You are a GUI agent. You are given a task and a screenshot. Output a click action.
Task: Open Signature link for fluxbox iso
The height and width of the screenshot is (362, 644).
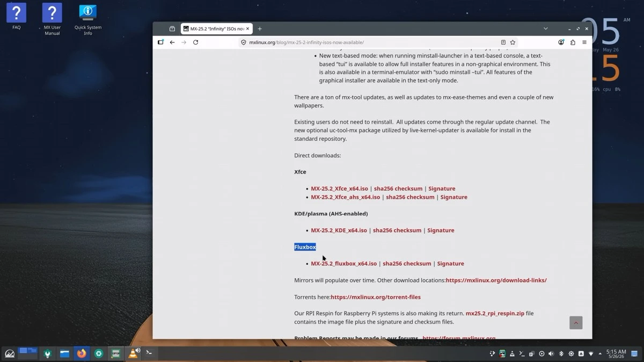coord(450,264)
